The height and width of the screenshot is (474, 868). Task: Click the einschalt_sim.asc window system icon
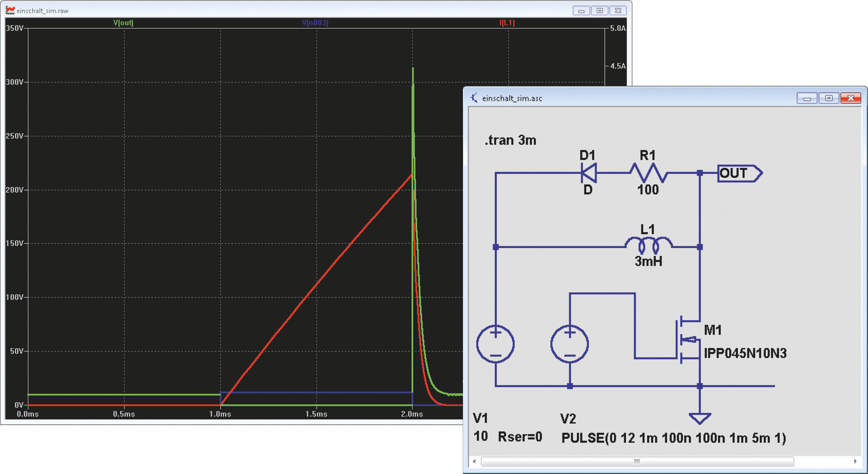click(x=474, y=98)
